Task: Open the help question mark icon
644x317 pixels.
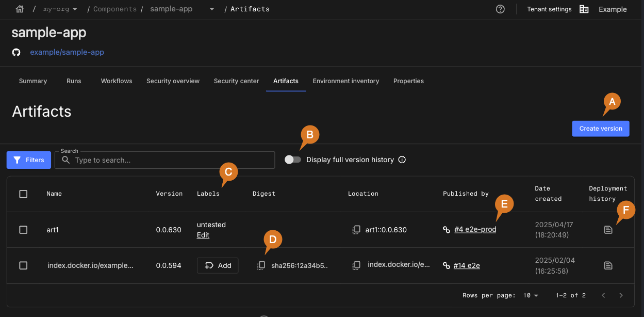Action: 500,9
